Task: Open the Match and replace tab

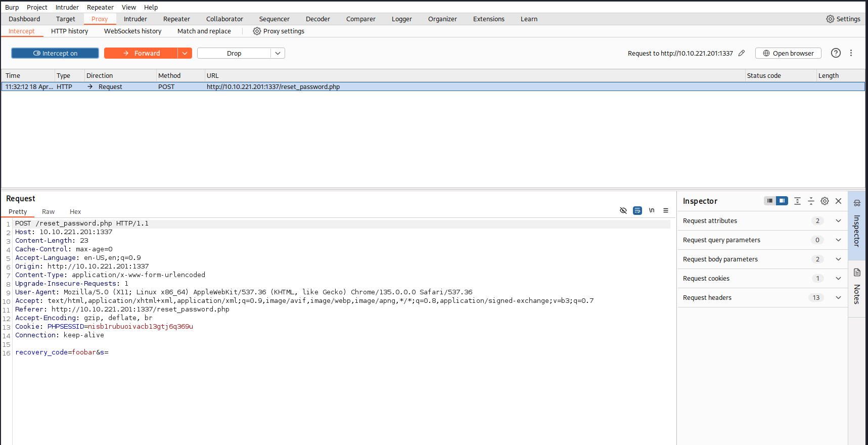Action: pyautogui.click(x=204, y=31)
